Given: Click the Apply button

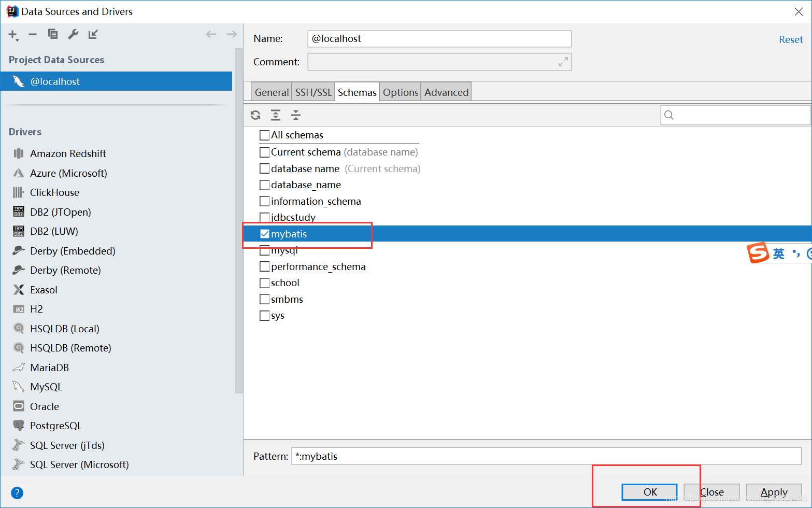Looking at the screenshot, I should point(774,492).
